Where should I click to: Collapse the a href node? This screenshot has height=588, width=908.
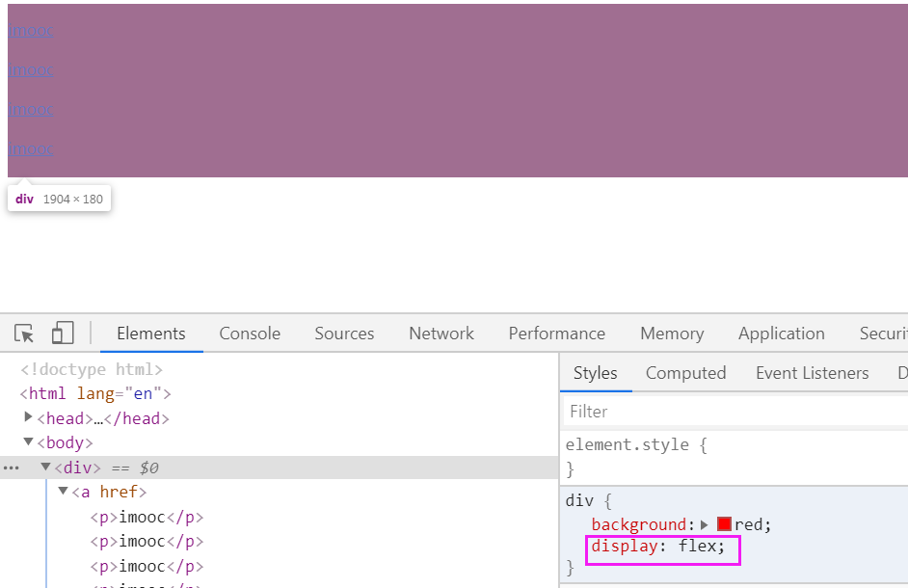(x=63, y=492)
